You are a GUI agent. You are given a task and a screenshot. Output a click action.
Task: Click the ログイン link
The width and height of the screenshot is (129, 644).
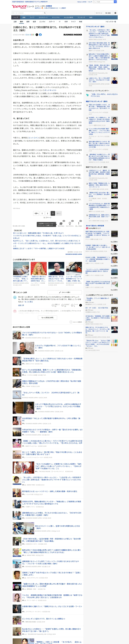tap(38, 8)
